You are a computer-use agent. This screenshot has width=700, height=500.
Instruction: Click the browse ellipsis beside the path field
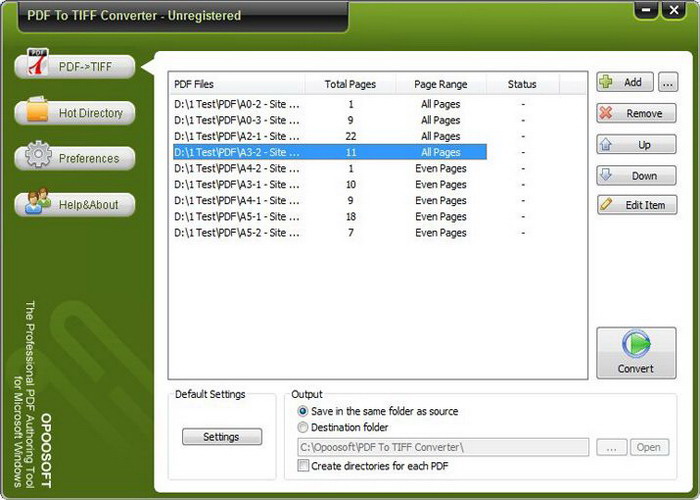tap(612, 448)
